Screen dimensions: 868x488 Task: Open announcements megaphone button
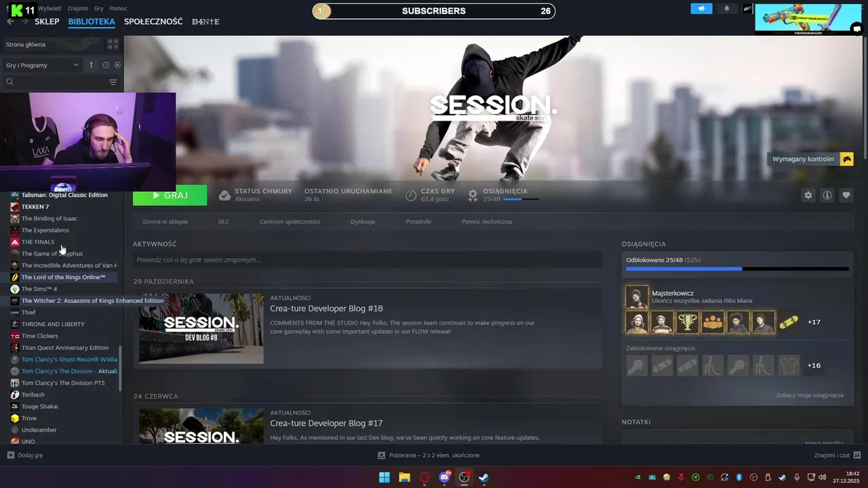pos(702,9)
